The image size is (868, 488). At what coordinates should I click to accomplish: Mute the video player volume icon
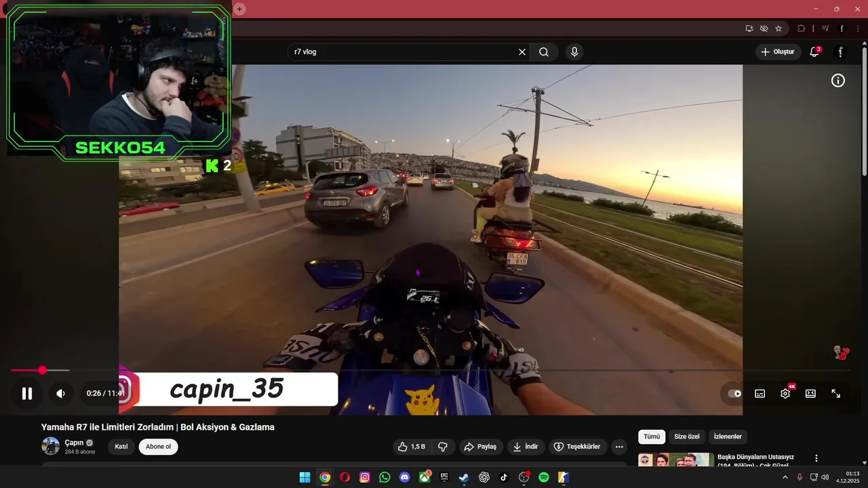[60, 394]
